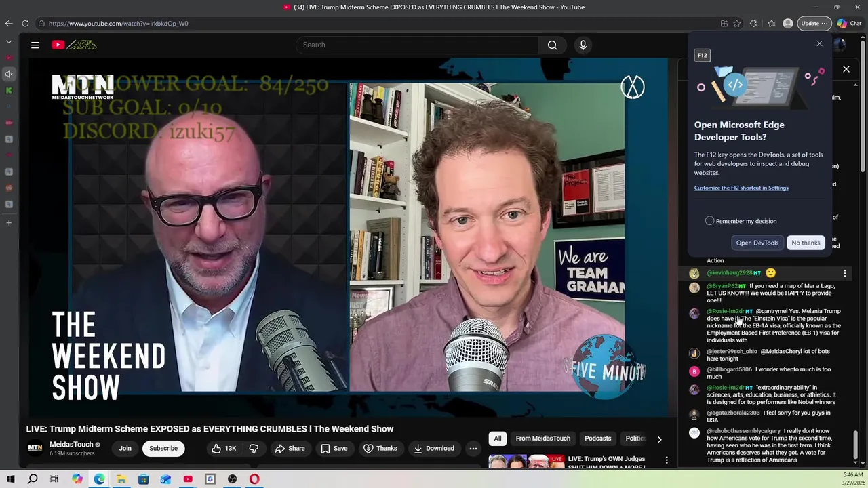This screenshot has width=868, height=488.
Task: Open the browser profile avatar
Action: [788, 23]
